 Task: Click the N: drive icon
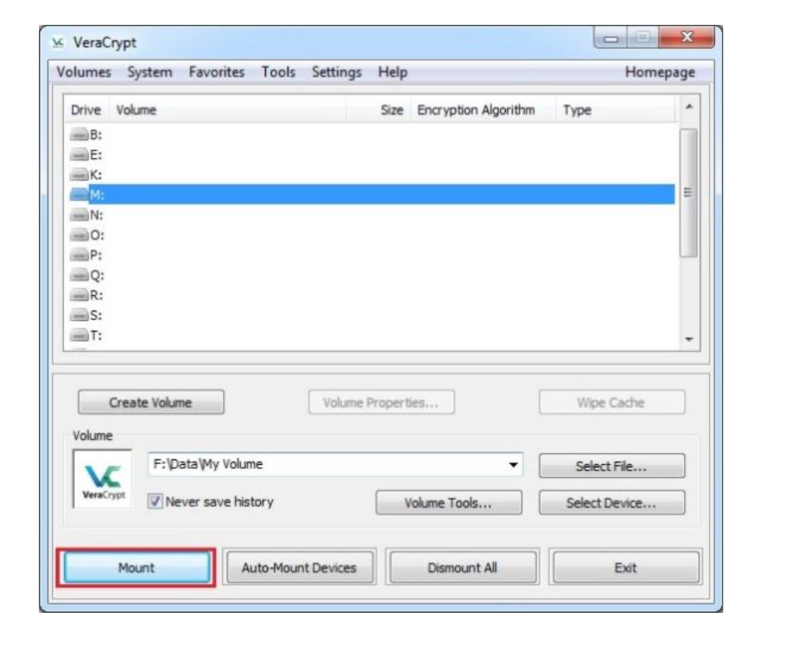pyautogui.click(x=79, y=215)
